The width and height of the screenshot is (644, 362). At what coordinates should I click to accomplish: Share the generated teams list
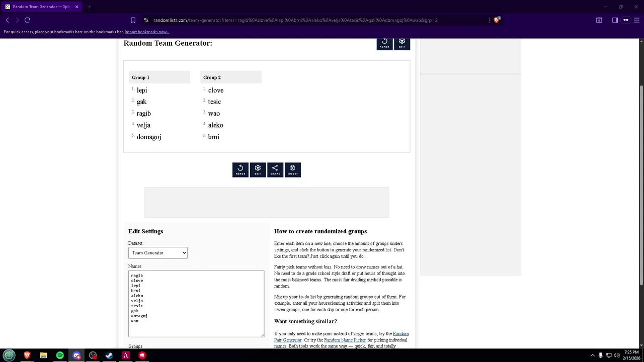(x=275, y=170)
